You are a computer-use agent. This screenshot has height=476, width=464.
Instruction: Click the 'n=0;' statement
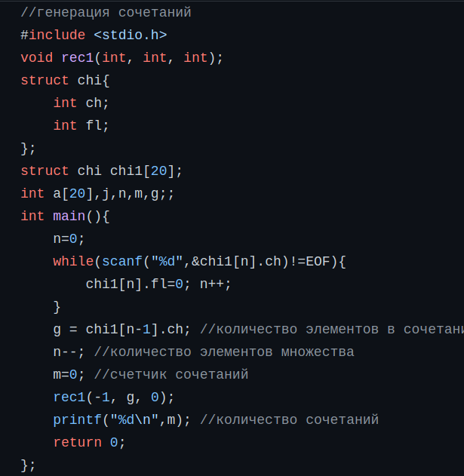[x=69, y=239]
